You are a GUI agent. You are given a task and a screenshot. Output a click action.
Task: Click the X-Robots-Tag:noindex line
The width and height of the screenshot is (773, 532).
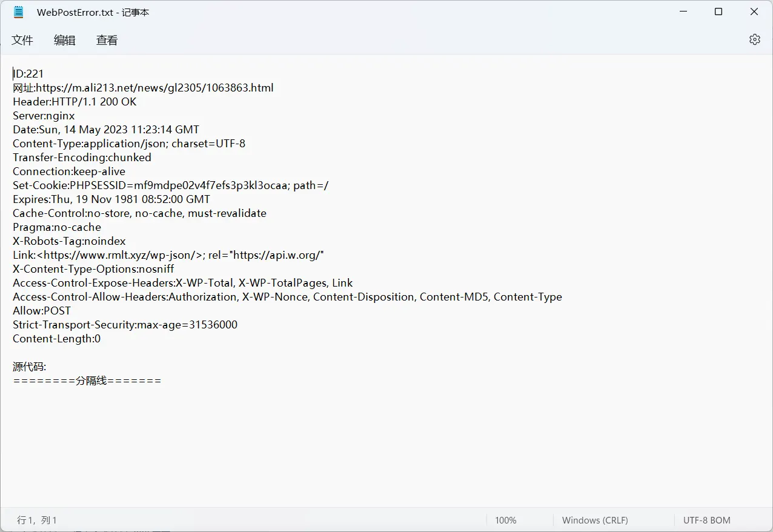(x=69, y=241)
